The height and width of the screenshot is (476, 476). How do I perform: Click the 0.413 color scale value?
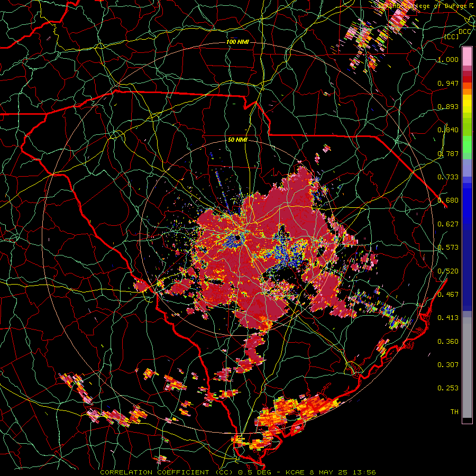pyautogui.click(x=448, y=318)
